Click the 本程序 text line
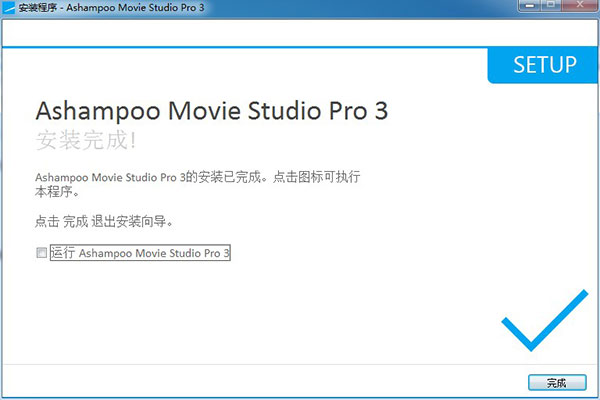 55,191
